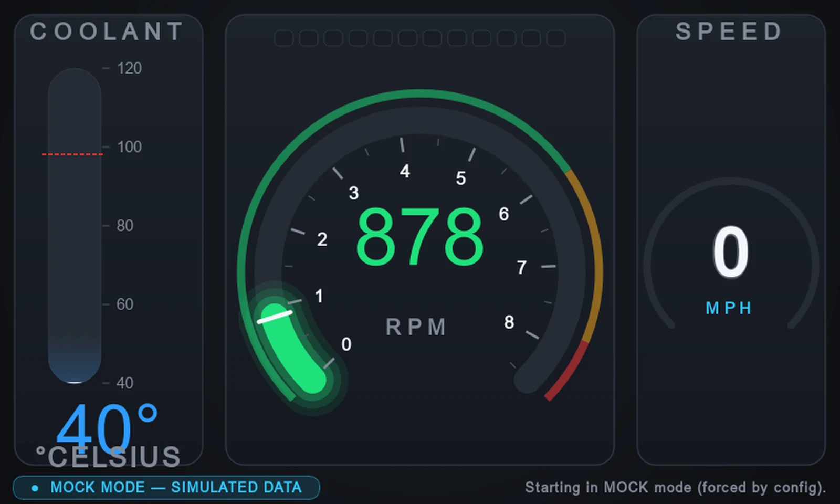This screenshot has height=504, width=840.
Task: Click the large 878 RPM readout
Action: (x=419, y=236)
